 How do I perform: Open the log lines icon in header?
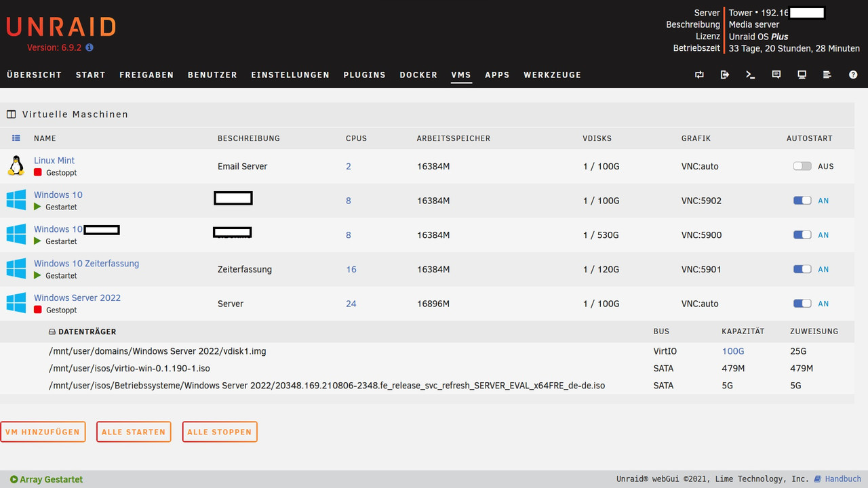click(x=827, y=75)
